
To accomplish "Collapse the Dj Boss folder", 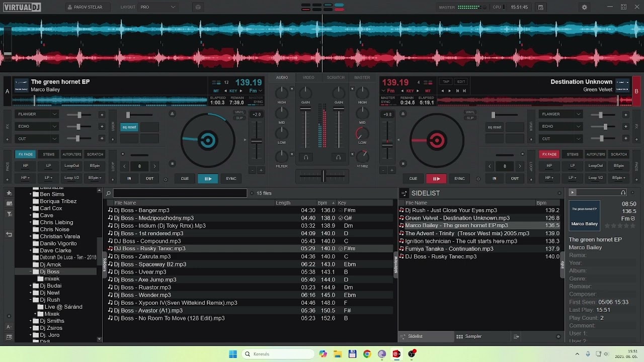I will click(31, 271).
